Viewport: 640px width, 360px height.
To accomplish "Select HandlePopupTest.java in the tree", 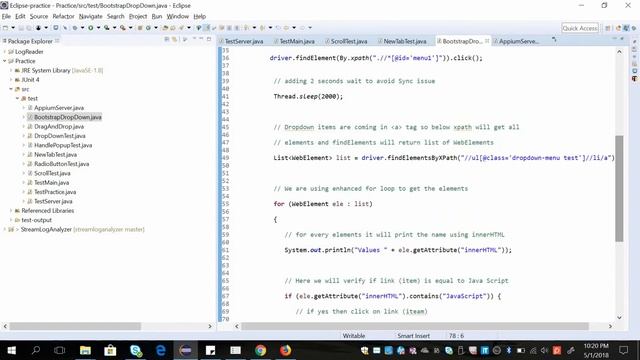I will click(x=63, y=145).
